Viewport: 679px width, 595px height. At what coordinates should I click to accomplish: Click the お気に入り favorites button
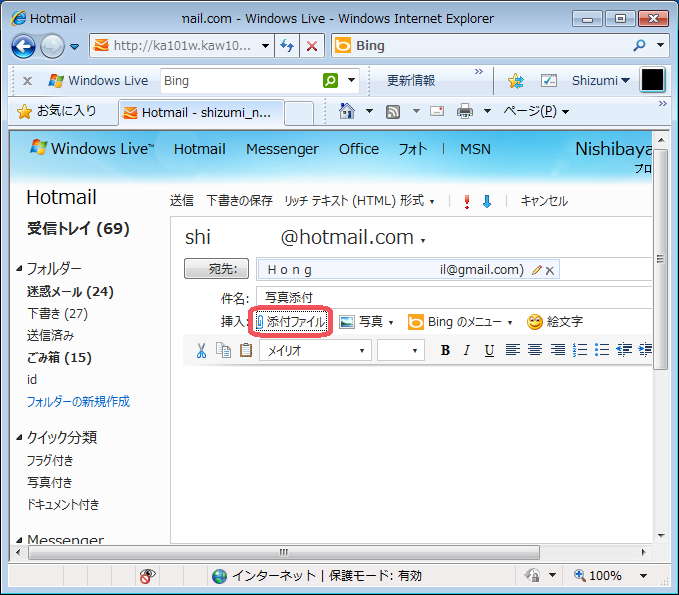pyautogui.click(x=56, y=111)
